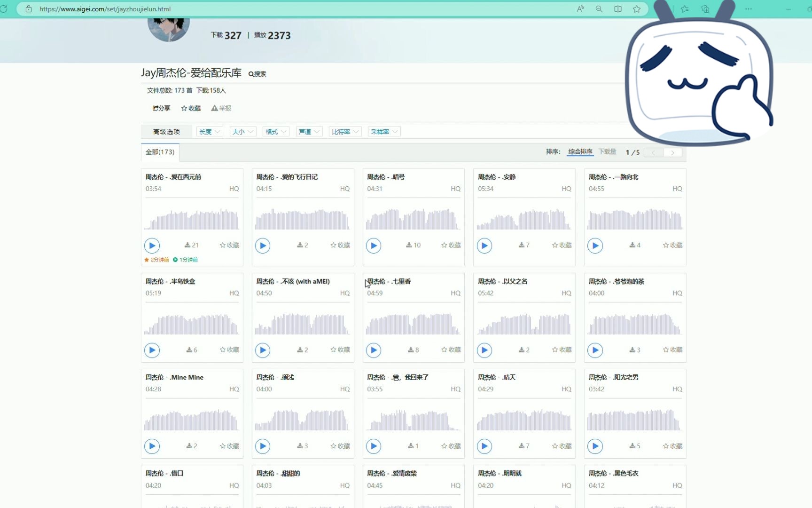Share this music library via 分享
This screenshot has width=812, height=508.
[162, 108]
